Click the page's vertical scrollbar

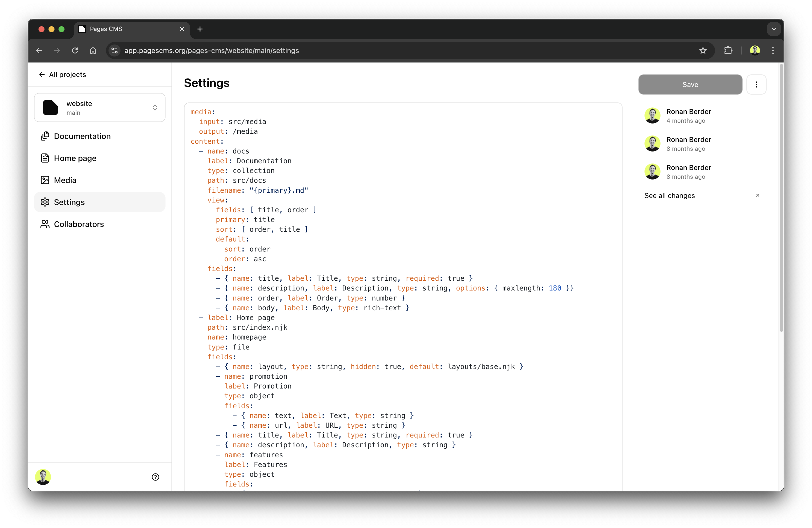[781, 198]
